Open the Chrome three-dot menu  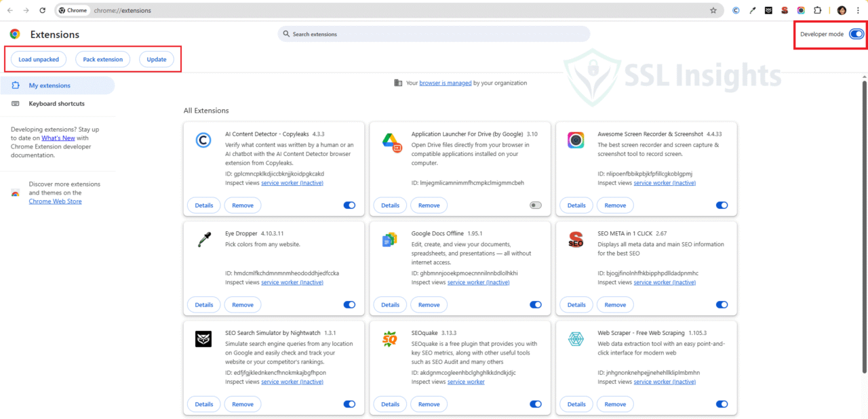[x=858, y=10]
